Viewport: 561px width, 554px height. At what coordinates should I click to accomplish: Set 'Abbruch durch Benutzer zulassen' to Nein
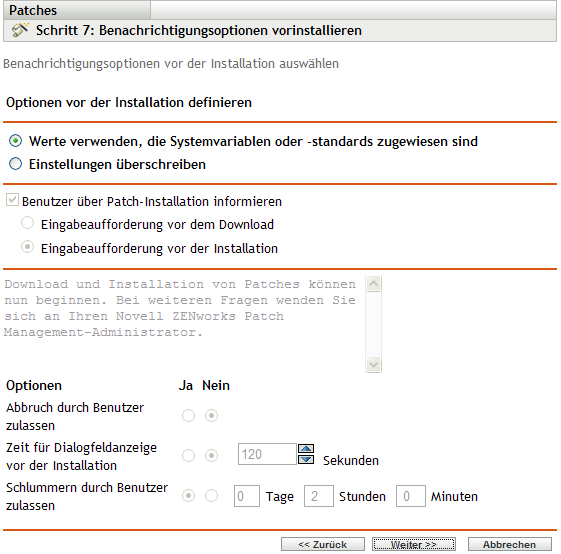(211, 416)
